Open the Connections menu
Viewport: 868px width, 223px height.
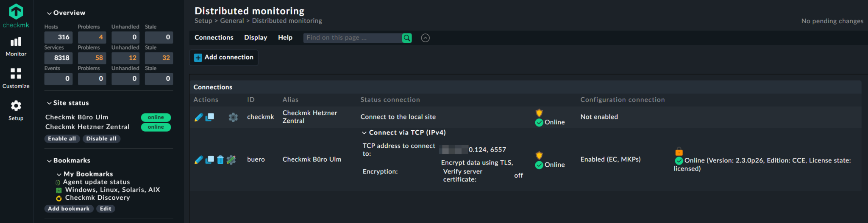(214, 38)
